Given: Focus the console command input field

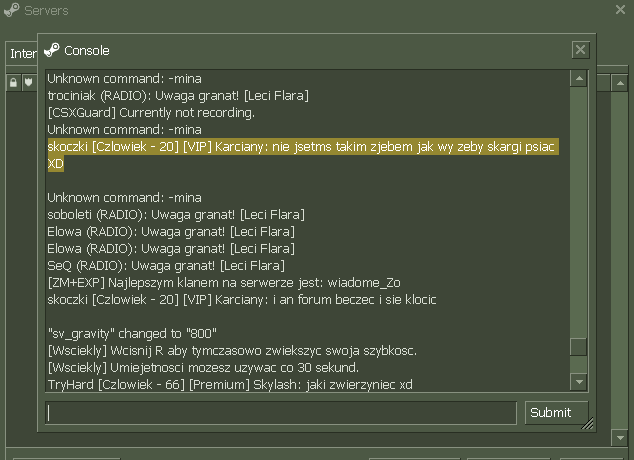Looking at the screenshot, I should pos(281,413).
